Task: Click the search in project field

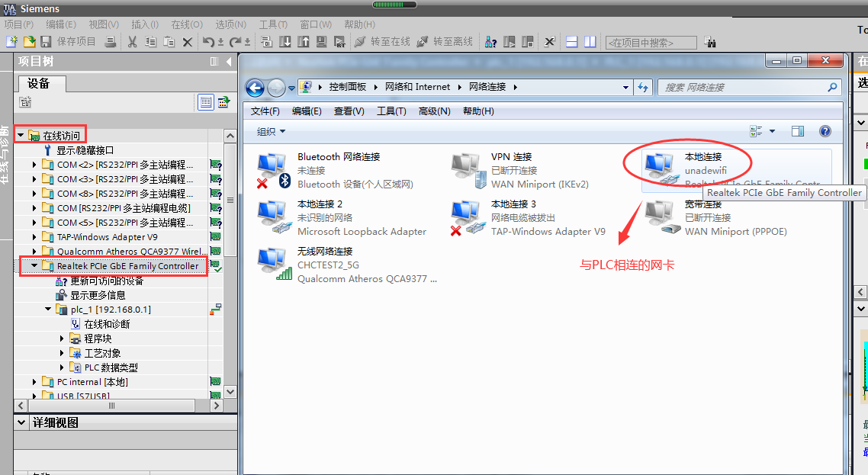Action: tap(651, 43)
